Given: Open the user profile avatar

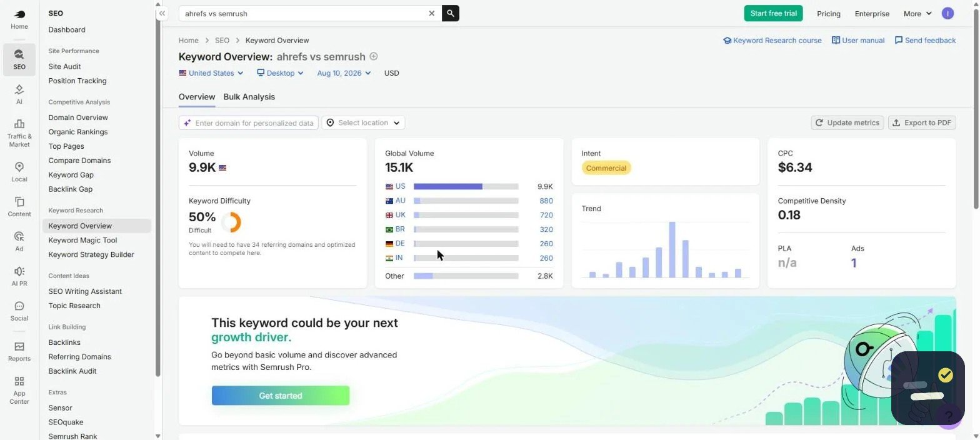Looking at the screenshot, I should [x=947, y=13].
